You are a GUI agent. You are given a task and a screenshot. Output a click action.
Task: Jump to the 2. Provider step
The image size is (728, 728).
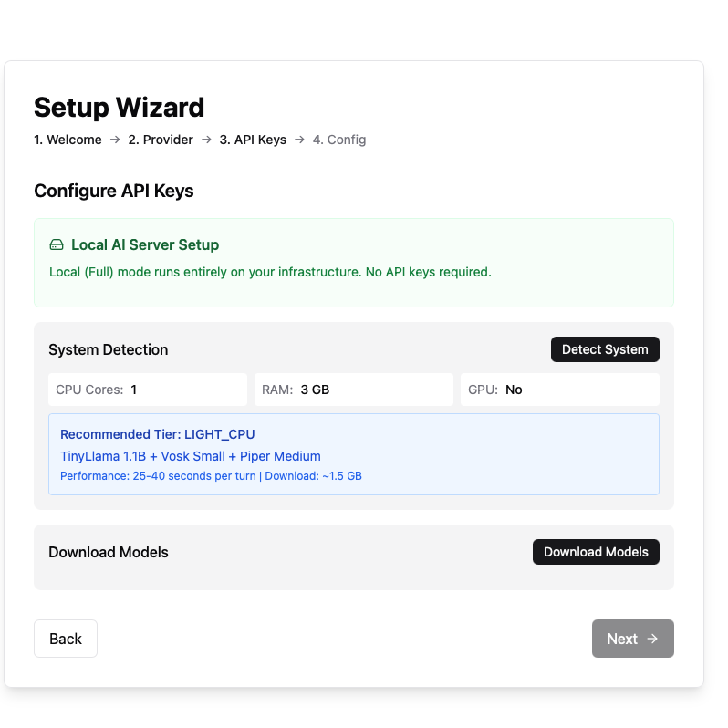[x=161, y=140]
